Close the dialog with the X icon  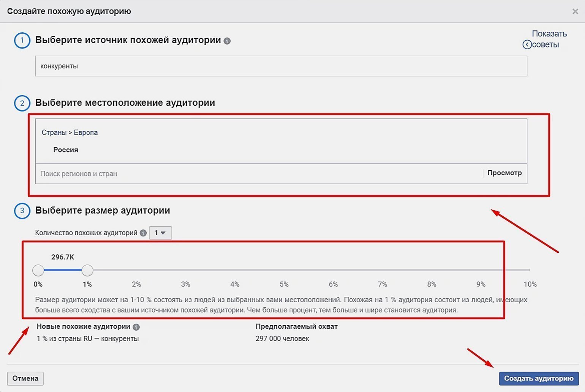[x=575, y=11]
